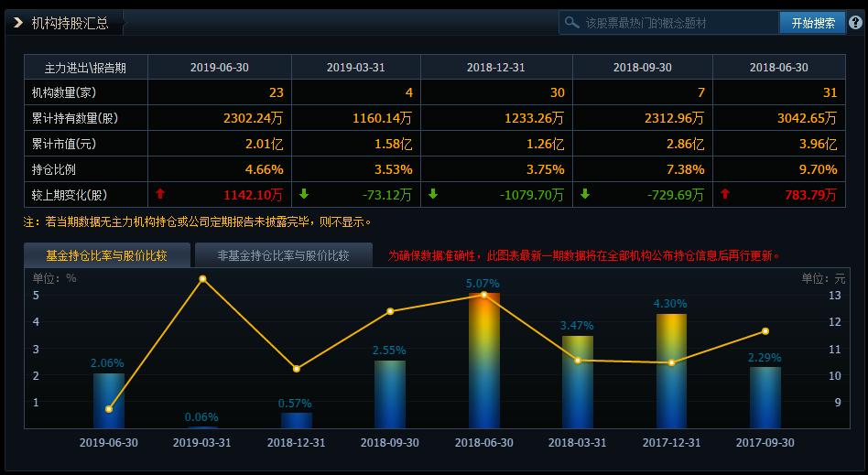
Task: Click the 0.57% bar for 2018-12-31
Action: (296, 420)
